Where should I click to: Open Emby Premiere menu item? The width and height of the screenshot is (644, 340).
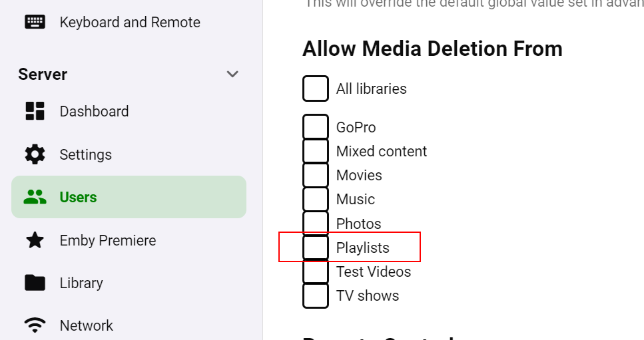108,240
